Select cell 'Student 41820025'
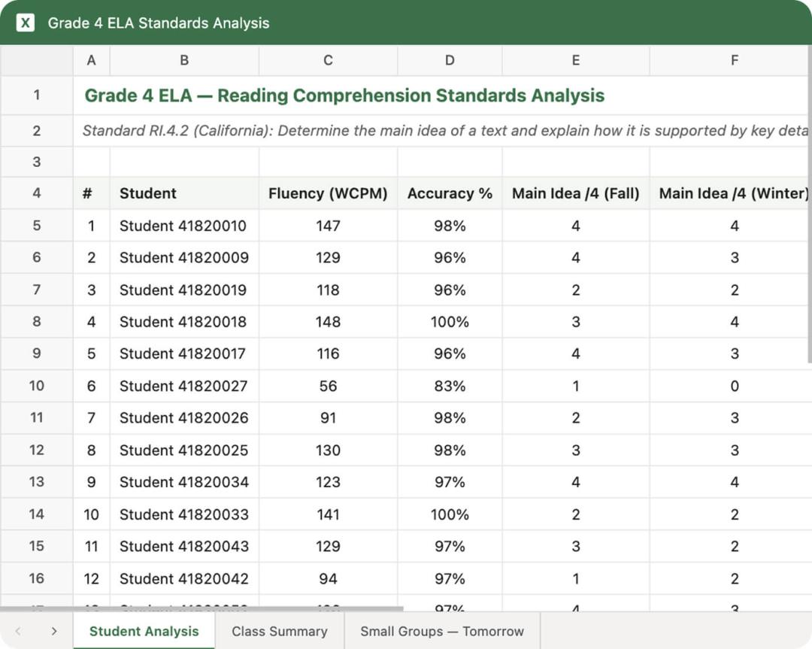This screenshot has height=649, width=812. (184, 450)
